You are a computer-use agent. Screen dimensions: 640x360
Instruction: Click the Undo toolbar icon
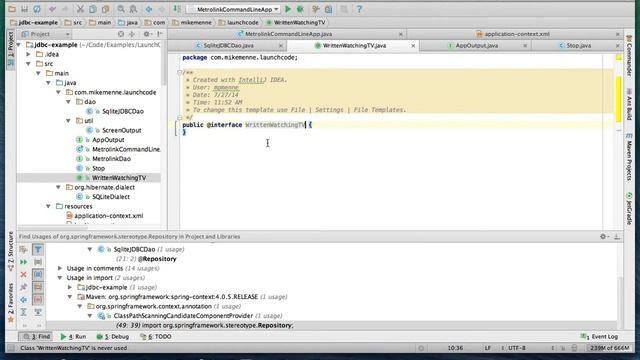pyautogui.click(x=52, y=9)
